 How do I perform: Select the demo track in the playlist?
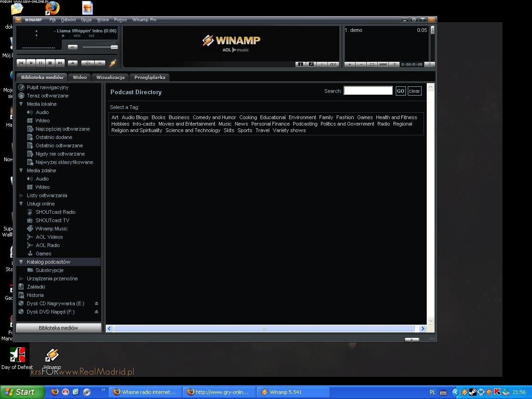coord(386,30)
